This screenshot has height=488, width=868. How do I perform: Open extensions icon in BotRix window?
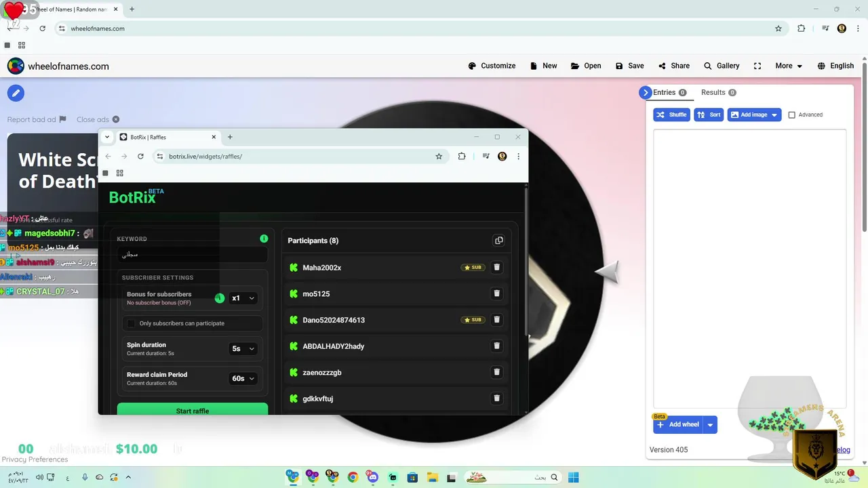[462, 156]
